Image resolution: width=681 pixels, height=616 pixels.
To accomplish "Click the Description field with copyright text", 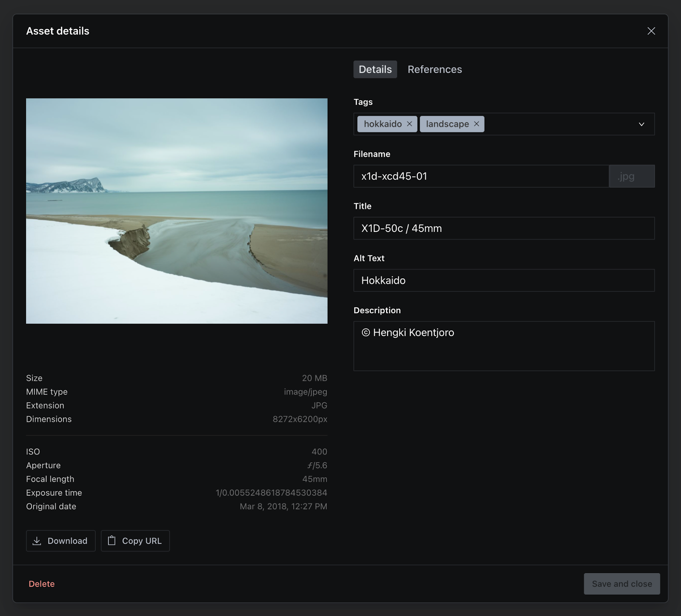I will tap(504, 345).
